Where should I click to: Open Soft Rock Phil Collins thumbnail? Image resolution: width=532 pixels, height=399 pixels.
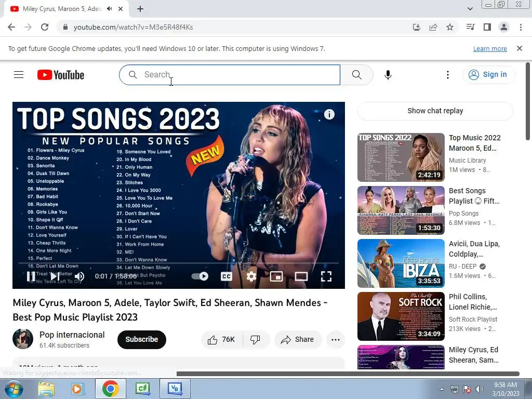click(401, 316)
